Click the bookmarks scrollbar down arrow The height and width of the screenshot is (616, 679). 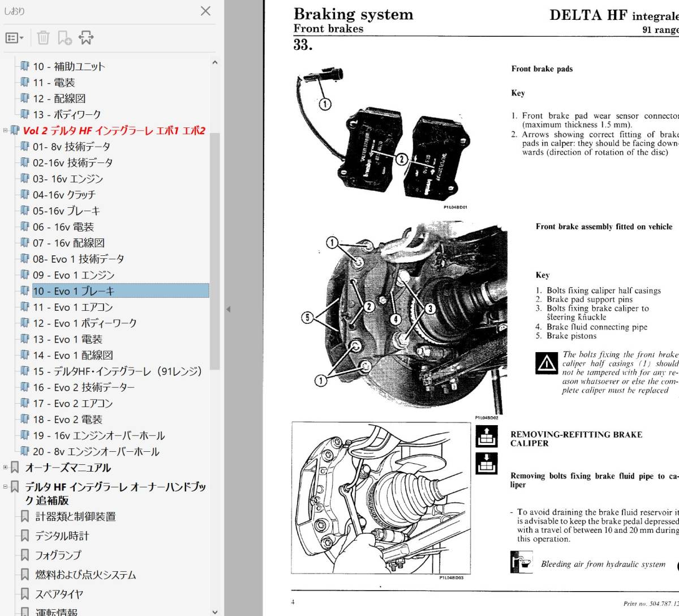[214, 611]
